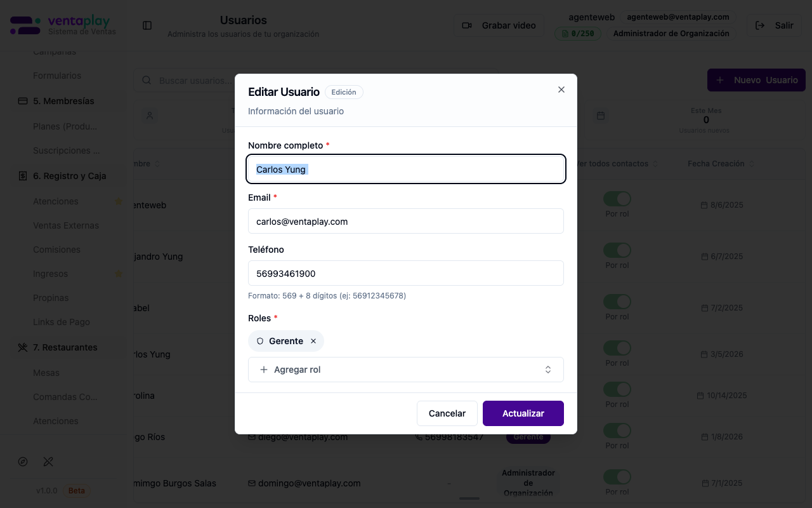The width and height of the screenshot is (812, 508).
Task: Open the compass icon at sidebar bottom
Action: (x=23, y=462)
